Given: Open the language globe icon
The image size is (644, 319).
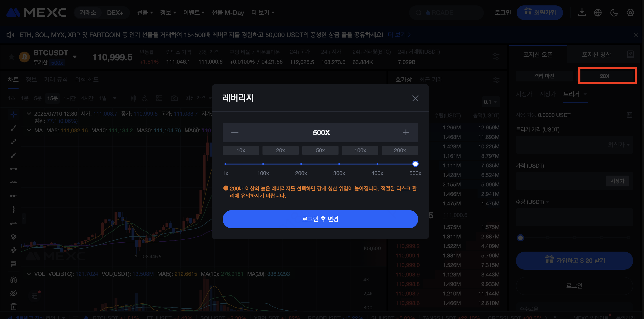Looking at the screenshot, I should tap(598, 12).
